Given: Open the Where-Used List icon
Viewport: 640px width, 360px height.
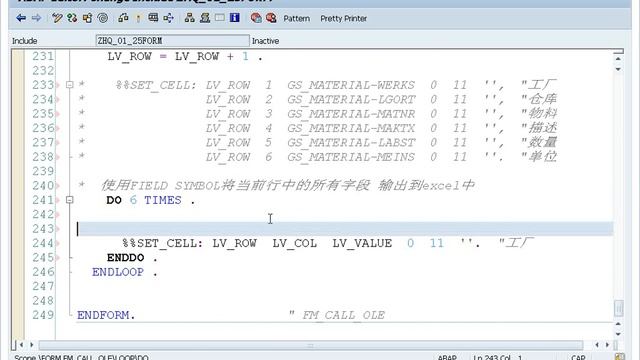Looking at the screenshot, I should tap(168, 18).
